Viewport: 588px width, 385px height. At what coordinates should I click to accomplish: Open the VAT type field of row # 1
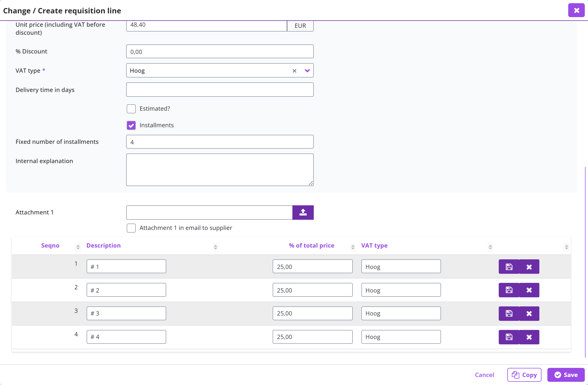point(401,266)
